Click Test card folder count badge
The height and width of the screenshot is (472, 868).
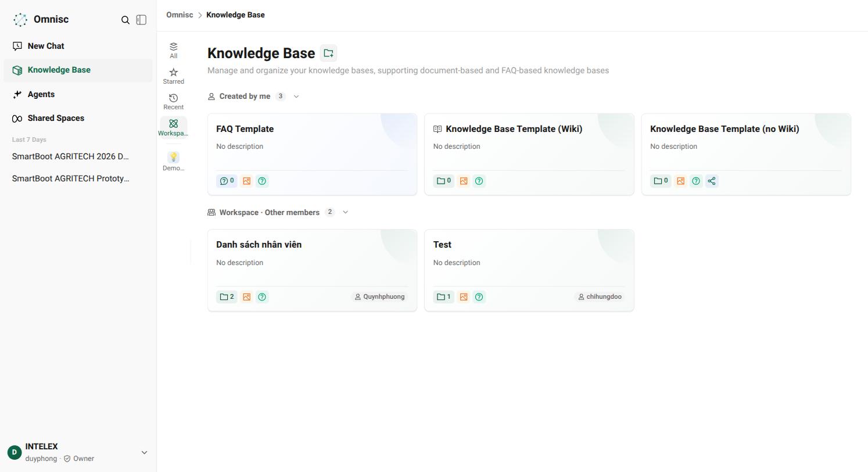[x=444, y=296]
